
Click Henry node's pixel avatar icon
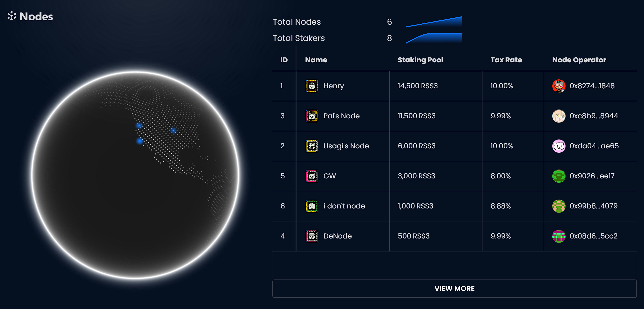click(312, 86)
